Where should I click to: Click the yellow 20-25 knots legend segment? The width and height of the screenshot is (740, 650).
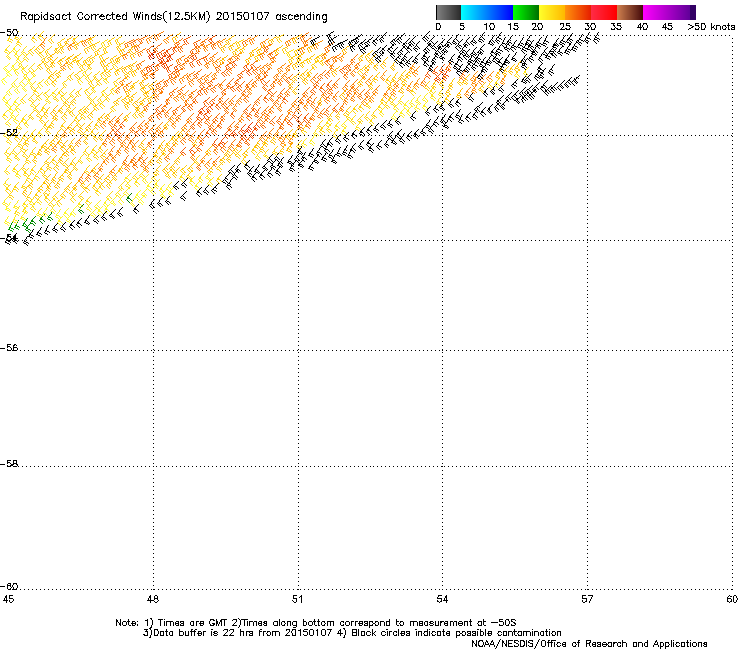pos(552,12)
